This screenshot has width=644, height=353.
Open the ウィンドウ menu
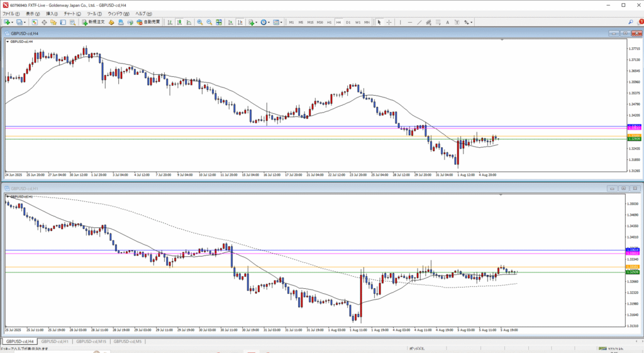pos(119,14)
